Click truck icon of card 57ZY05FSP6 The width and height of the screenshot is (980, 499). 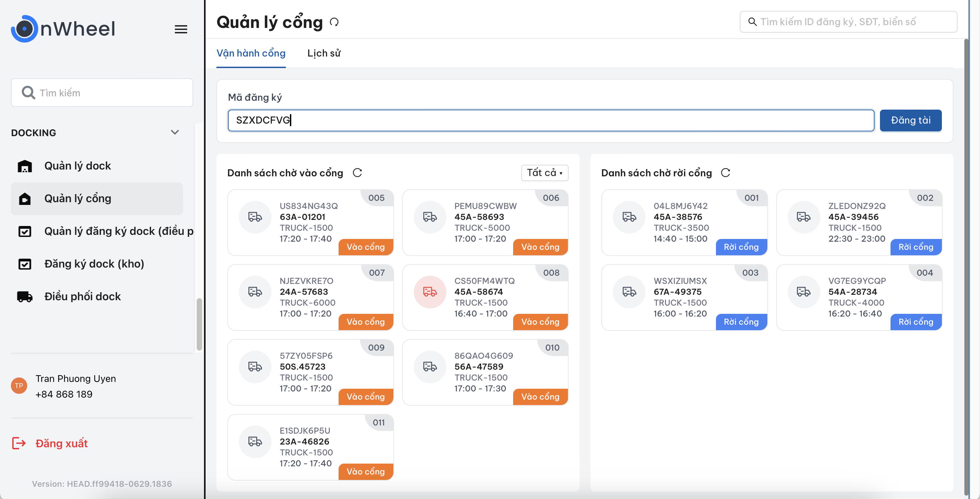(255, 367)
